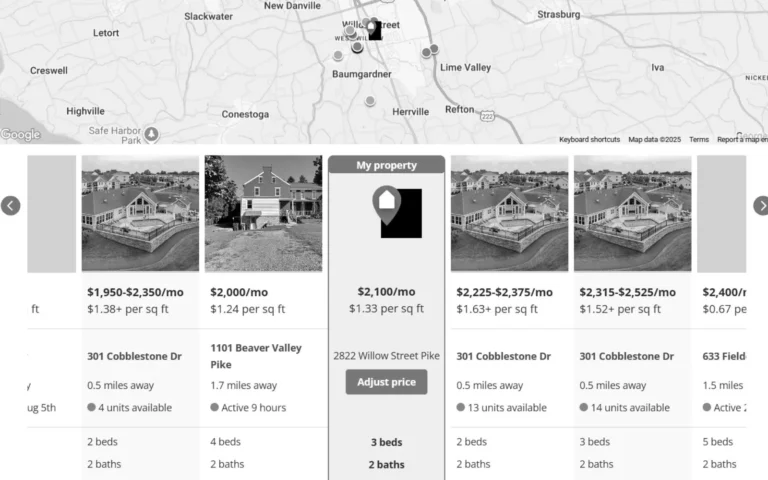Select the $1.63+ per sq ft value
This screenshot has width=768, height=480.
(497, 309)
